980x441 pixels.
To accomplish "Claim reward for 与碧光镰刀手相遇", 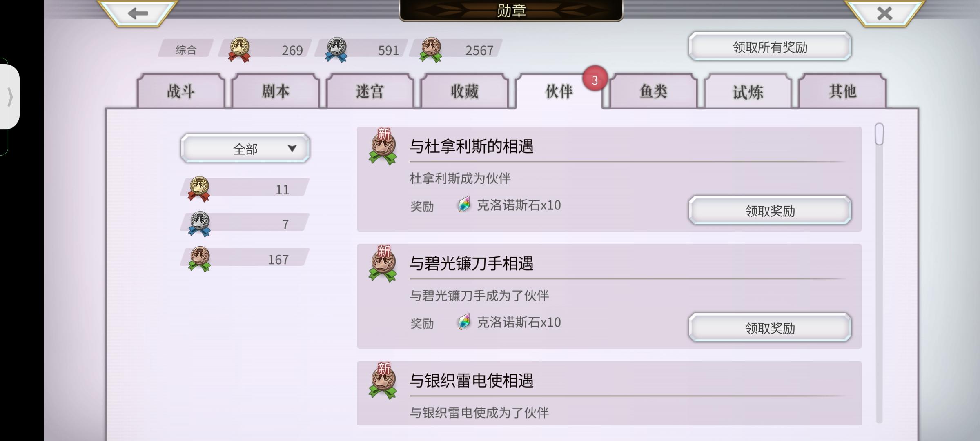I will 770,328.
